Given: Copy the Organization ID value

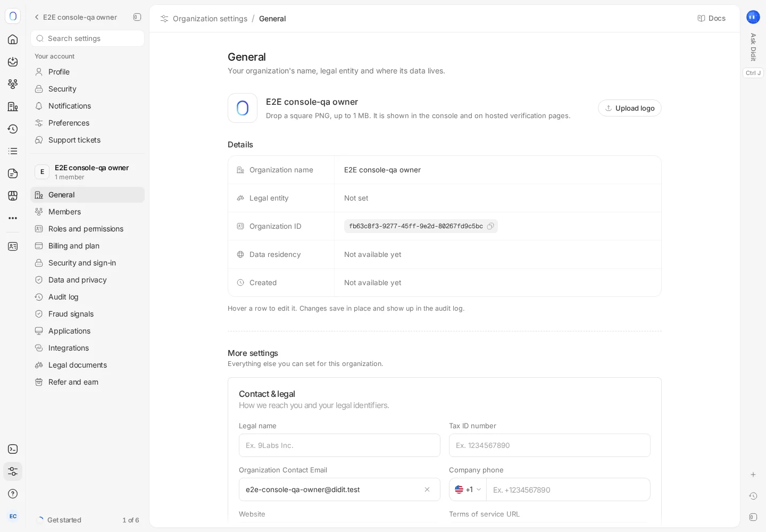Looking at the screenshot, I should coord(490,226).
